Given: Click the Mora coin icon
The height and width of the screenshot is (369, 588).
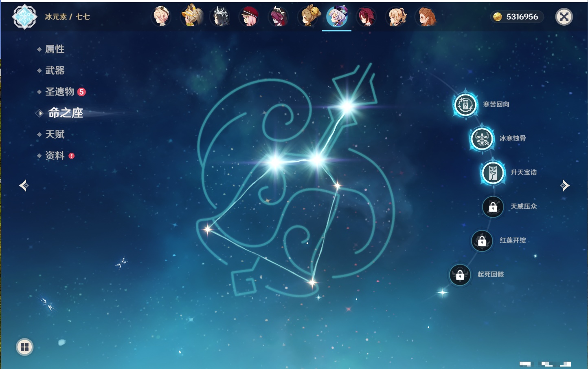Looking at the screenshot, I should (x=497, y=17).
